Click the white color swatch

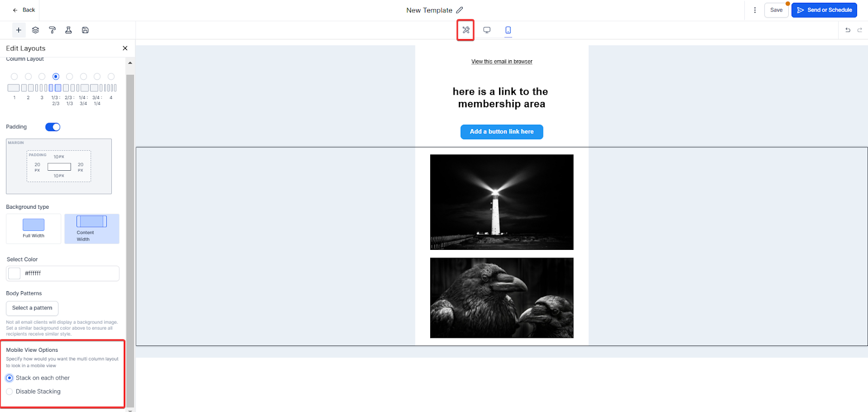(15, 273)
